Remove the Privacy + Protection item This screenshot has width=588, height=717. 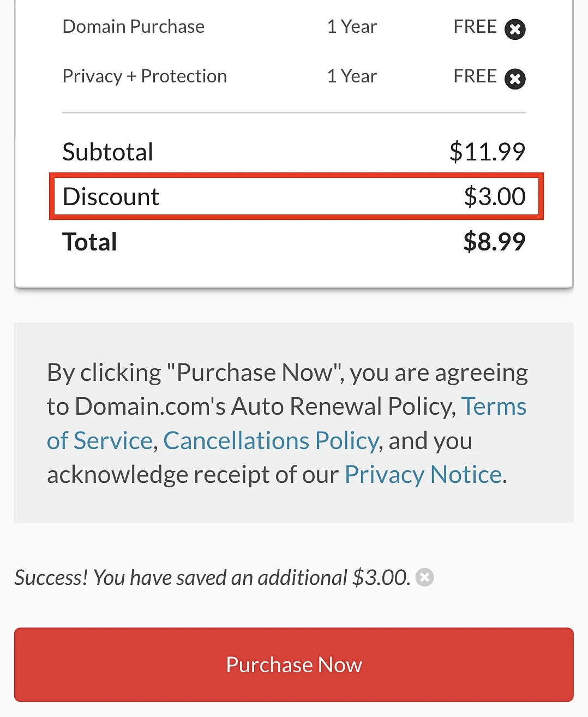coord(514,79)
